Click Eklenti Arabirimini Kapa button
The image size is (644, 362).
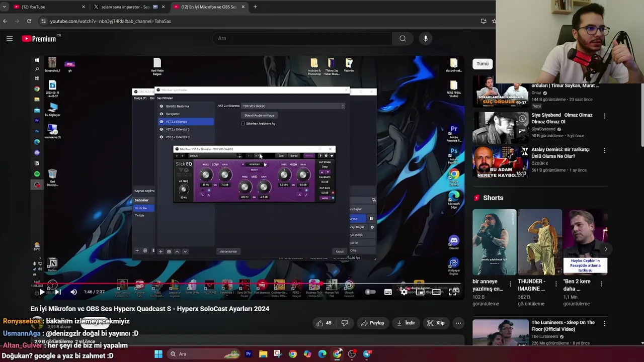259,115
